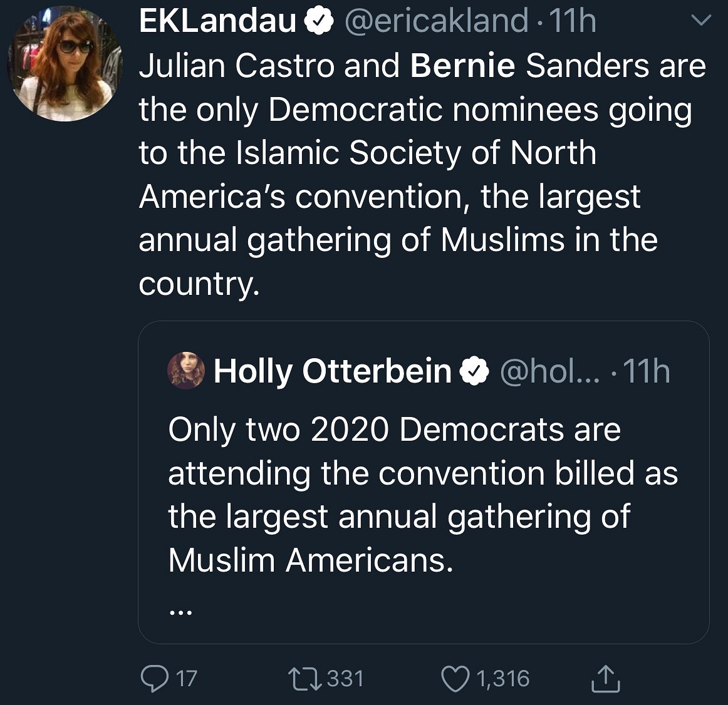
Task: Open the quoted Holly Otterbein tweet
Action: (423, 495)
